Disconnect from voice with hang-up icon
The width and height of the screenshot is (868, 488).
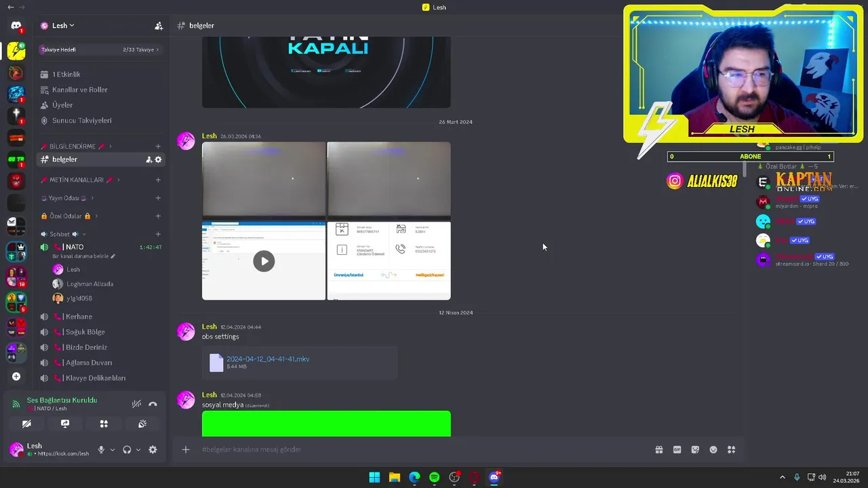pos(153,404)
